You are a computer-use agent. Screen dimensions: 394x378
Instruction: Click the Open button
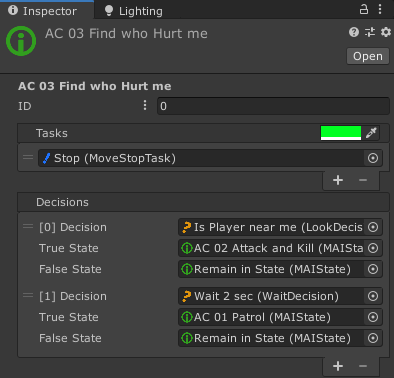pyautogui.click(x=368, y=56)
